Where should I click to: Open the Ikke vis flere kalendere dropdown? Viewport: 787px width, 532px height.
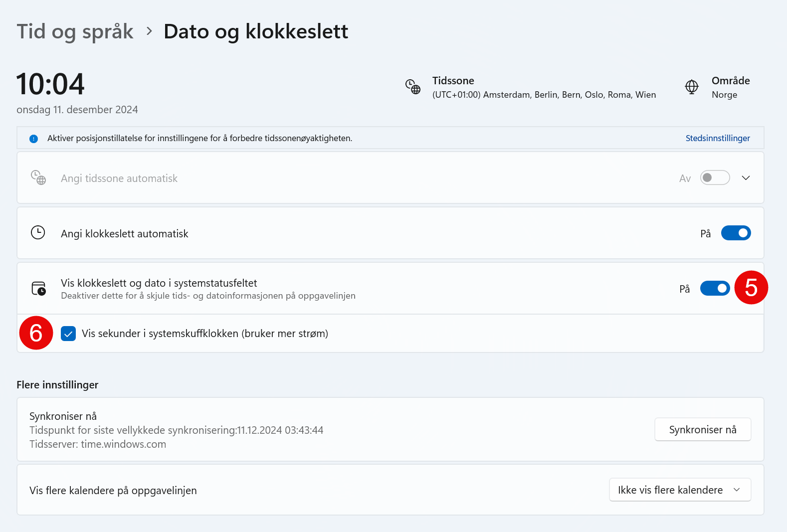(680, 490)
